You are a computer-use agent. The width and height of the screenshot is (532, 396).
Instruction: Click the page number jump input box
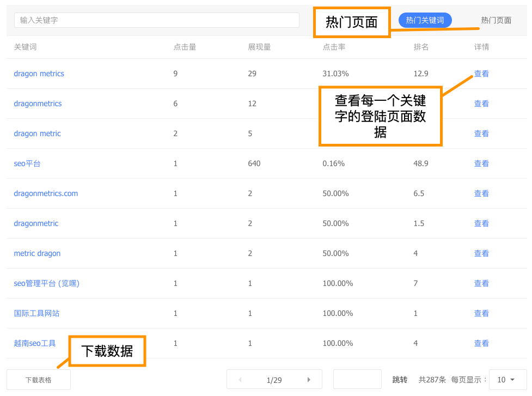coord(357,379)
